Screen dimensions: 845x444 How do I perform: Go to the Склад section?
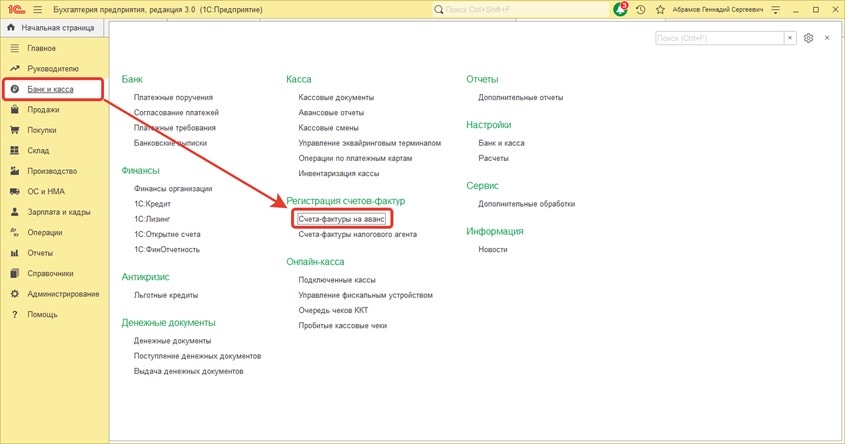(x=38, y=151)
